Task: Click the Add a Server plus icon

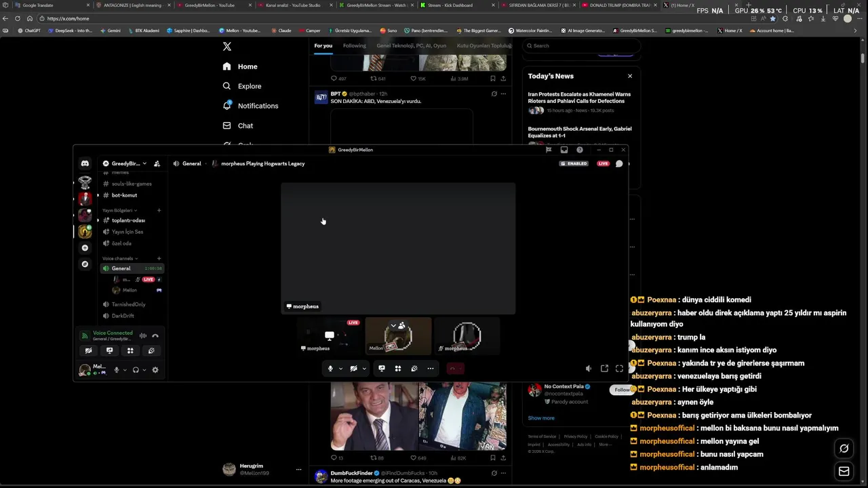Action: tap(85, 248)
